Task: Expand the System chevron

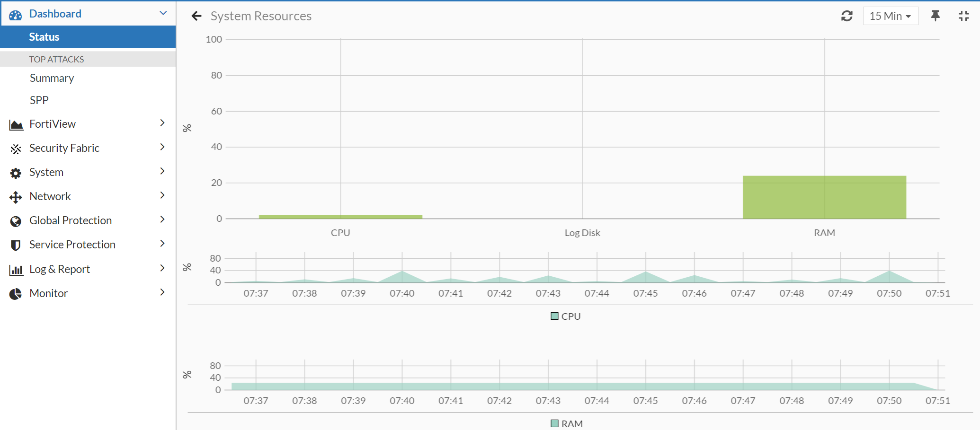Action: pyautogui.click(x=162, y=171)
